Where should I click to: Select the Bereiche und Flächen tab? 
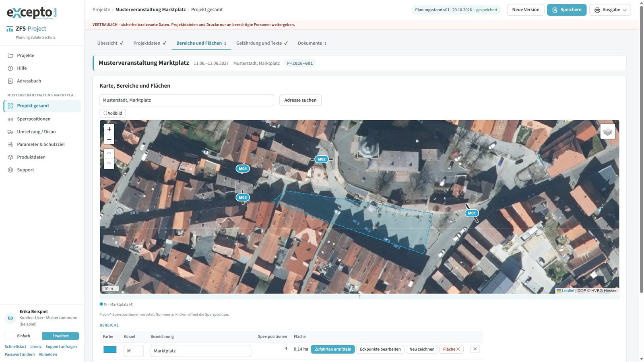point(201,43)
